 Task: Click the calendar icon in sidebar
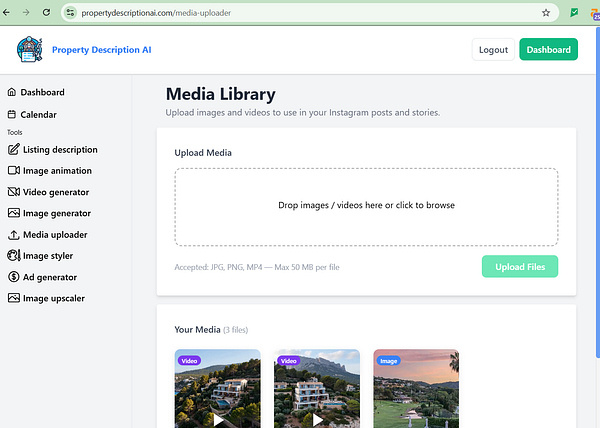click(x=12, y=114)
